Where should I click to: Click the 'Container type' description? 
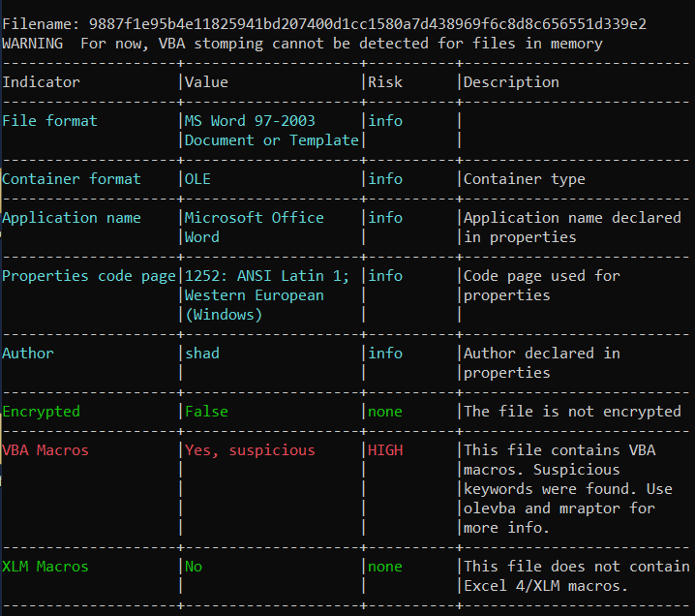click(525, 179)
